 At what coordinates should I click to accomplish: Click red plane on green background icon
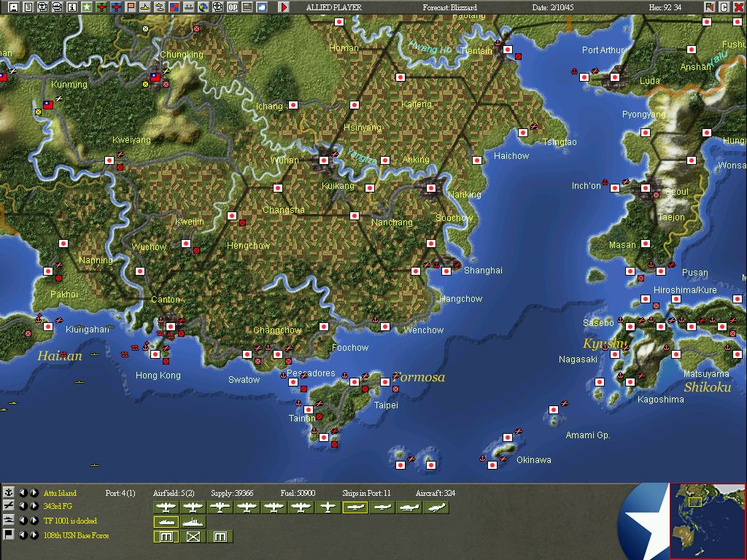tap(101, 7)
